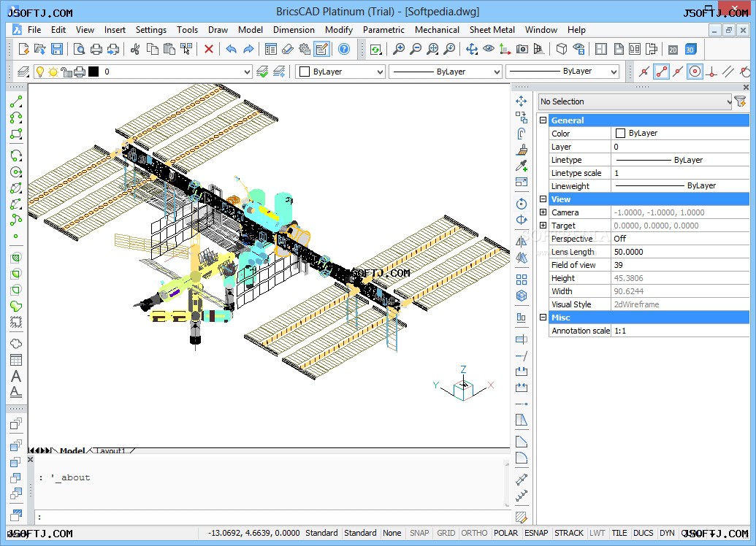Image resolution: width=756 pixels, height=546 pixels.
Task: Toggle ORTHO mode in status bar
Action: point(475,533)
